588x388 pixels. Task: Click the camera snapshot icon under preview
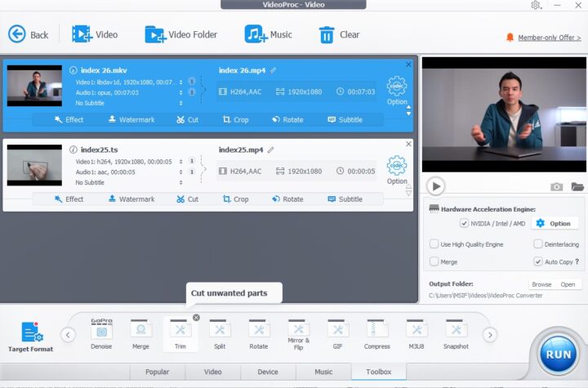point(557,187)
